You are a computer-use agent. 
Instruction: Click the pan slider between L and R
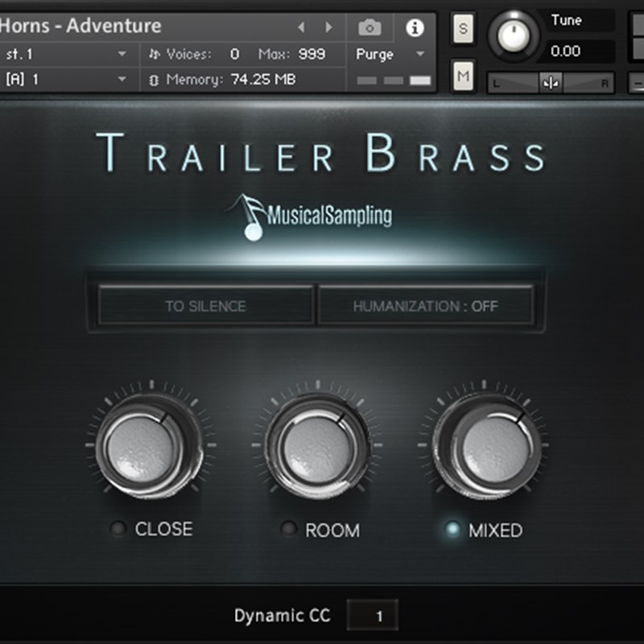coord(551,83)
